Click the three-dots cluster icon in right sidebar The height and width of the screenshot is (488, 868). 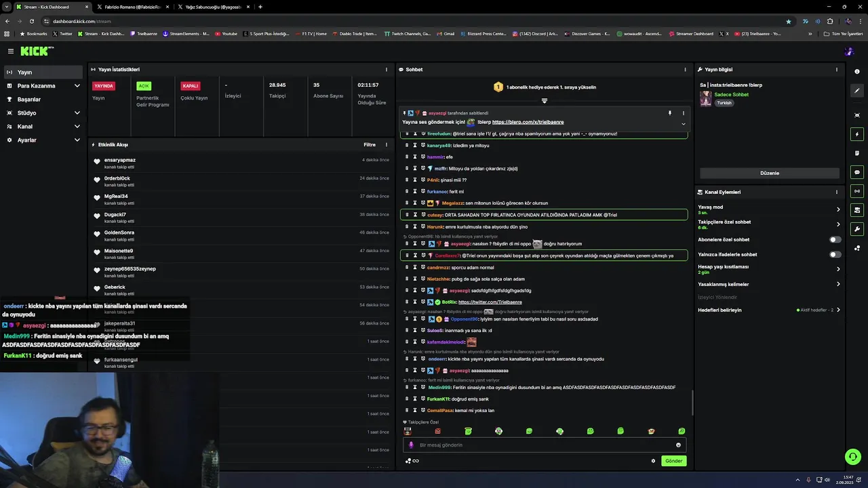click(857, 248)
